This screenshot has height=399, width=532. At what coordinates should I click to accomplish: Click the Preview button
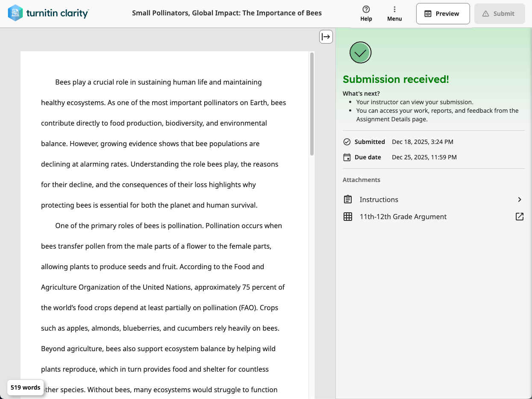(x=443, y=14)
